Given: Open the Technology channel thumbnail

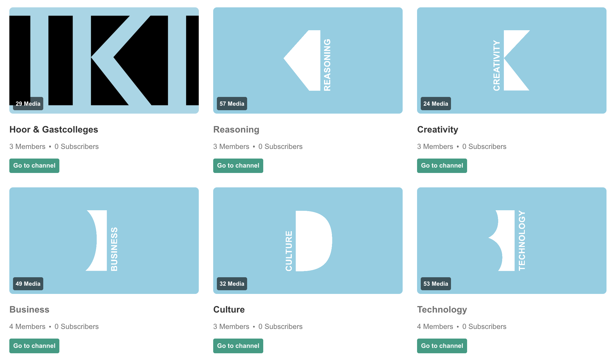Looking at the screenshot, I should [512, 240].
